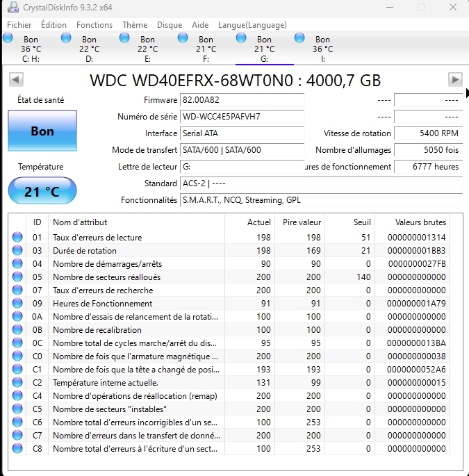Select 'Taux d'erreurs de recherche' row text
The height and width of the screenshot is (476, 469).
[103, 290]
